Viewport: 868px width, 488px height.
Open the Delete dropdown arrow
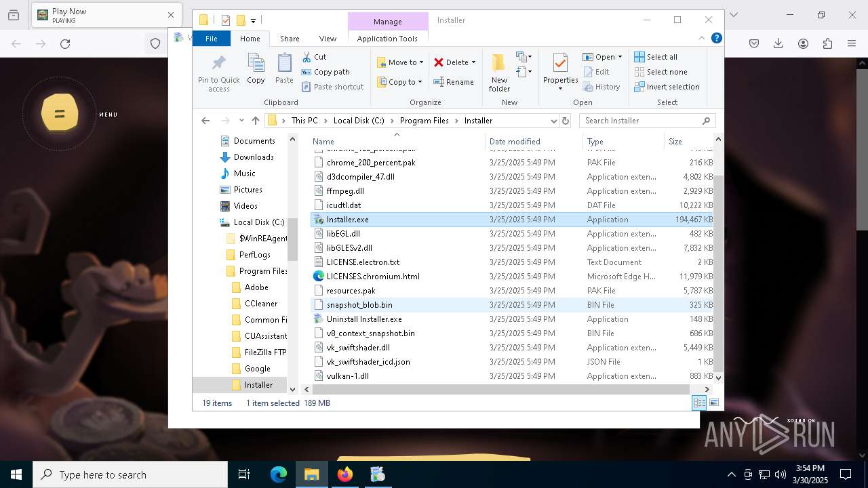[x=473, y=62]
